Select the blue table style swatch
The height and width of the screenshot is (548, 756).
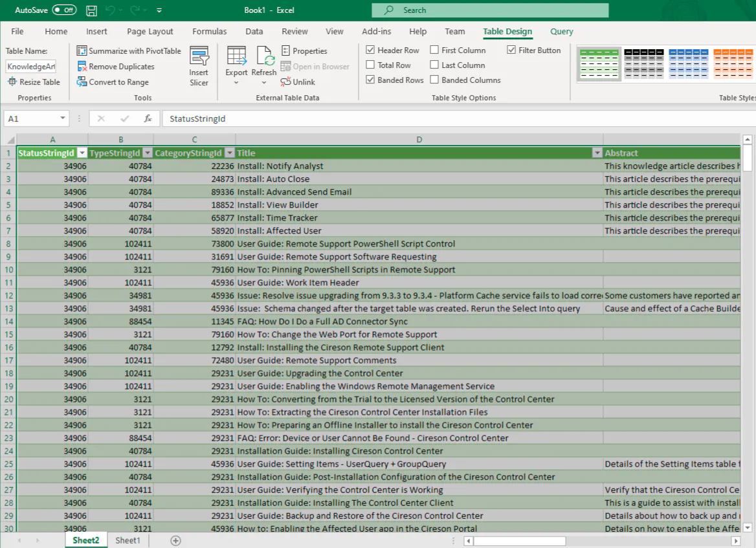[x=688, y=63]
